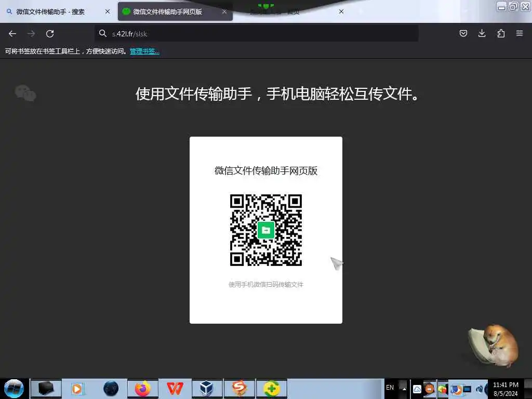Switch to the third tab ending in 首页

click(x=292, y=11)
